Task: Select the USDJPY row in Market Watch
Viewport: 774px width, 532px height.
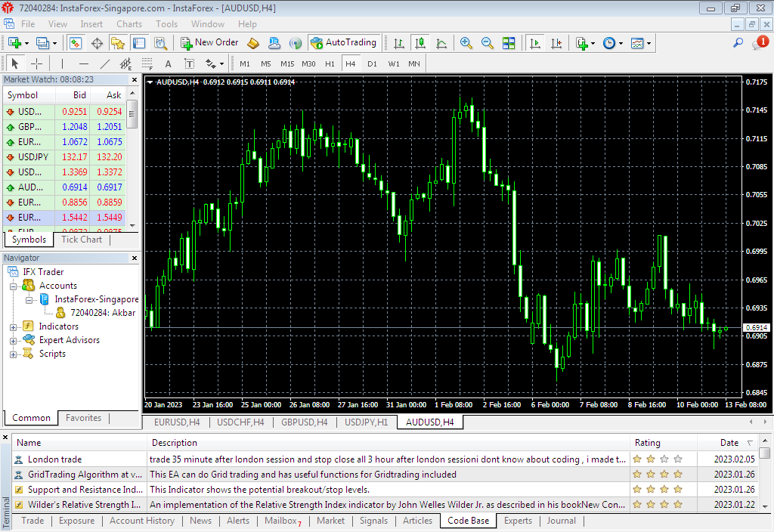Action: [x=64, y=157]
